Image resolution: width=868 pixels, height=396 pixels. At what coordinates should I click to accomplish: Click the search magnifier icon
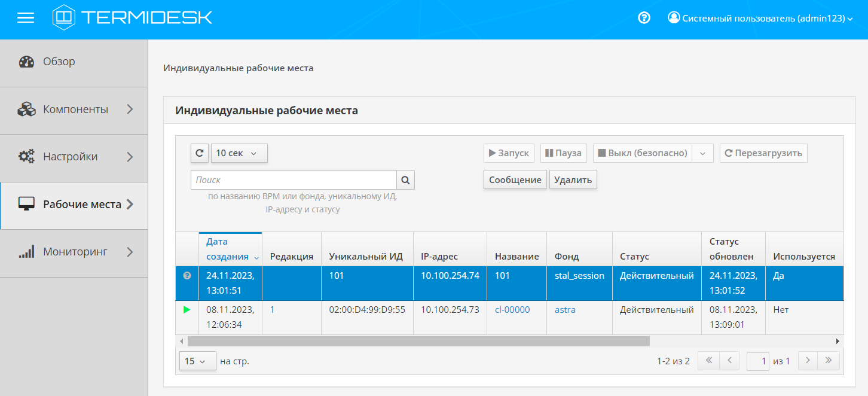coord(405,179)
